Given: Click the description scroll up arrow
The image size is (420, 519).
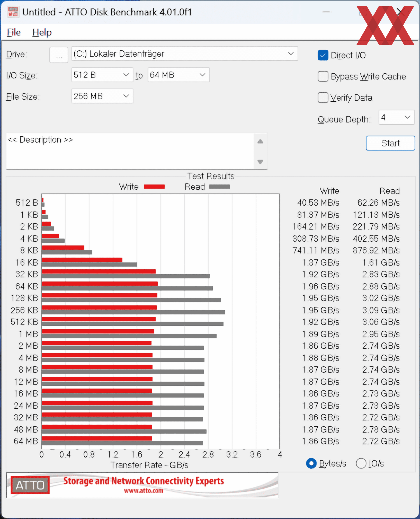Looking at the screenshot, I should (260, 141).
